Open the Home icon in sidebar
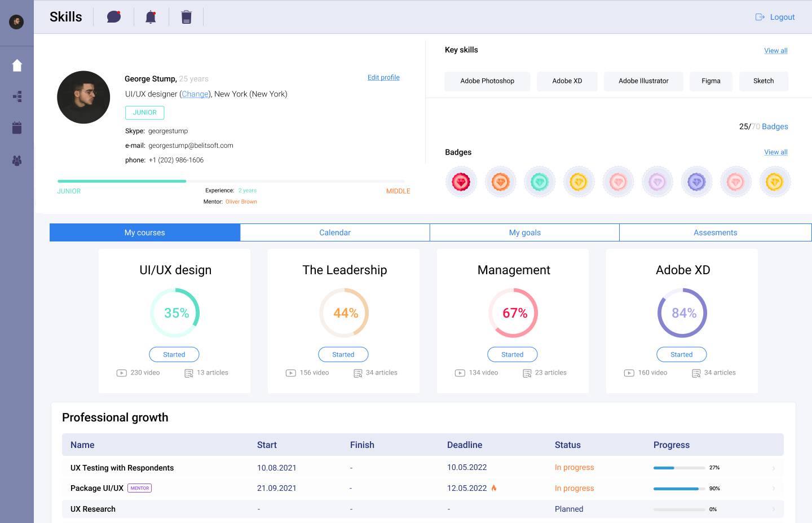 pos(17,65)
